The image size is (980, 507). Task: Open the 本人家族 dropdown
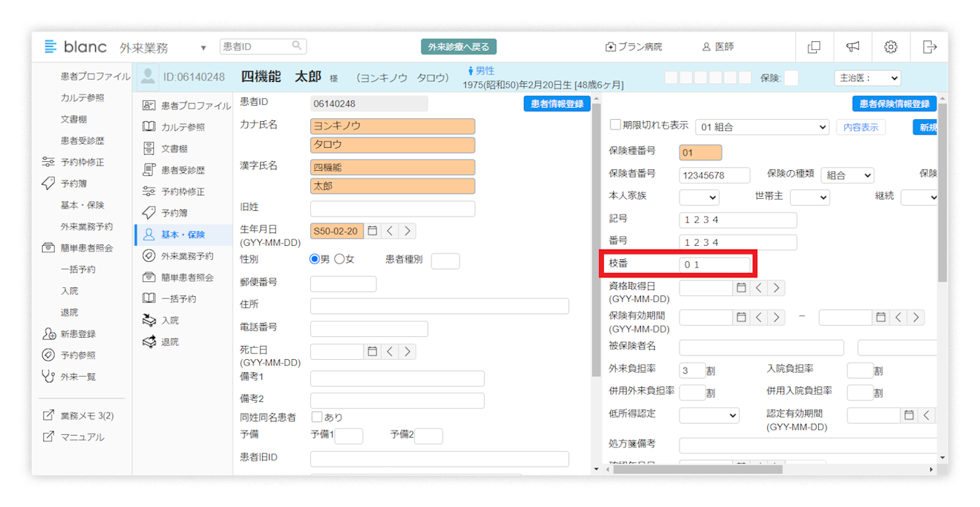(698, 197)
